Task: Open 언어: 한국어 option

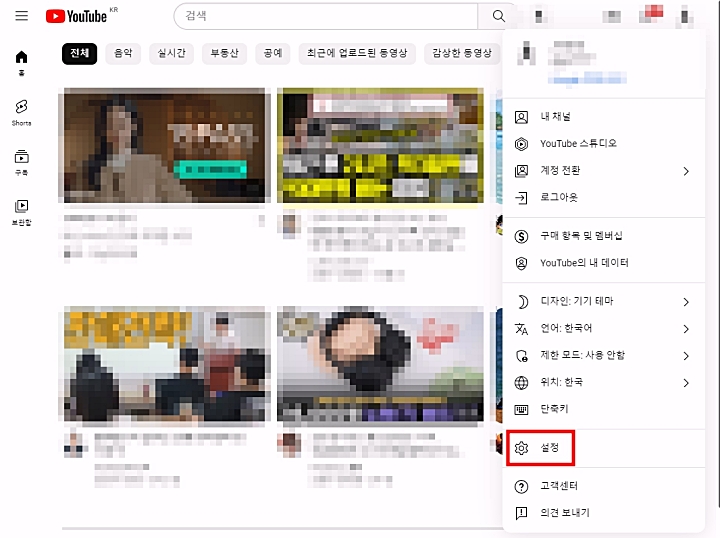Action: pyautogui.click(x=604, y=329)
